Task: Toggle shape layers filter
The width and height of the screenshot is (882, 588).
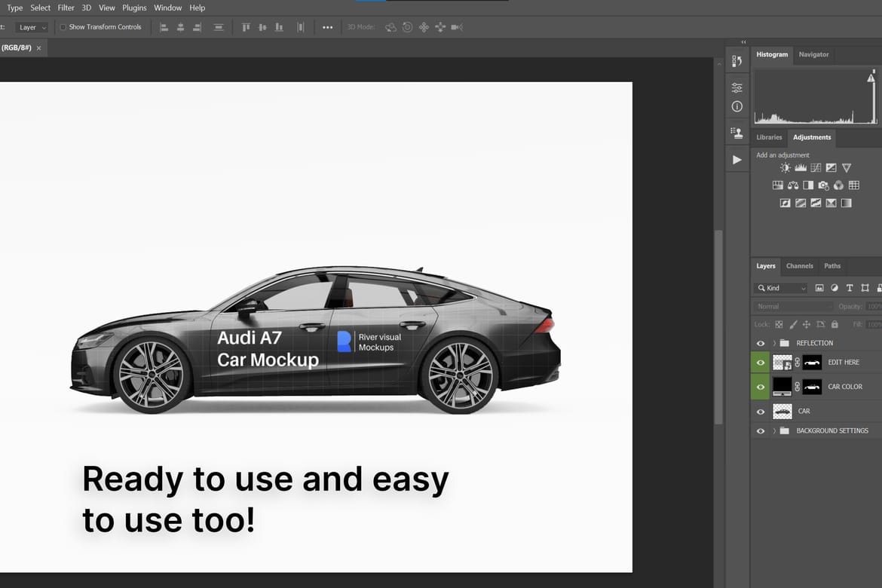Action: point(865,288)
